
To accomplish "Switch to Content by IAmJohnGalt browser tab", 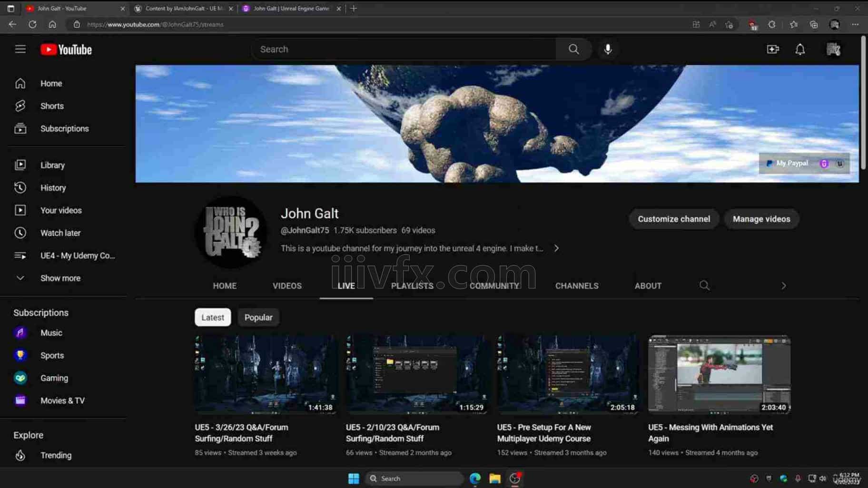I will 184,9.
